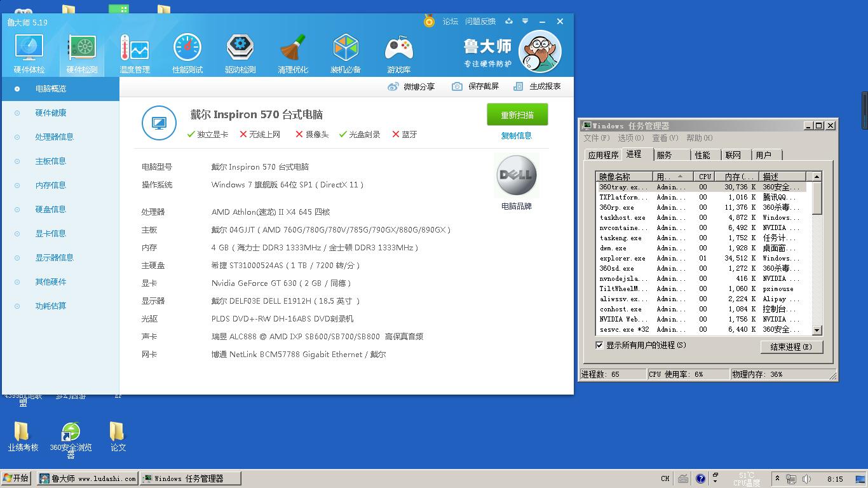The height and width of the screenshot is (488, 868).
Task: Open the 问题反馈 feedback link
Action: click(x=480, y=21)
